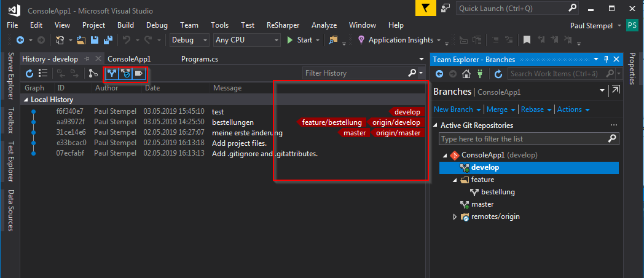The image size is (644, 278).
Task: Click Home icon in Team Explorer
Action: (x=466, y=74)
